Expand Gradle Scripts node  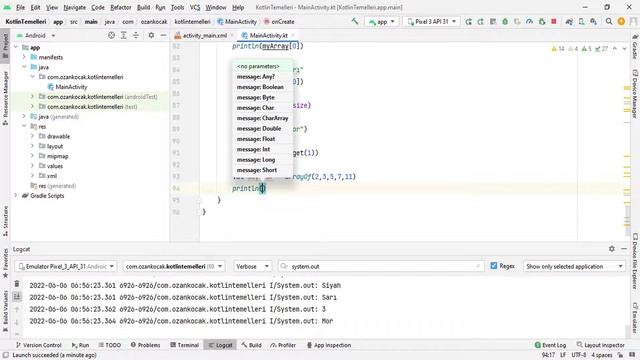pyautogui.click(x=16, y=196)
